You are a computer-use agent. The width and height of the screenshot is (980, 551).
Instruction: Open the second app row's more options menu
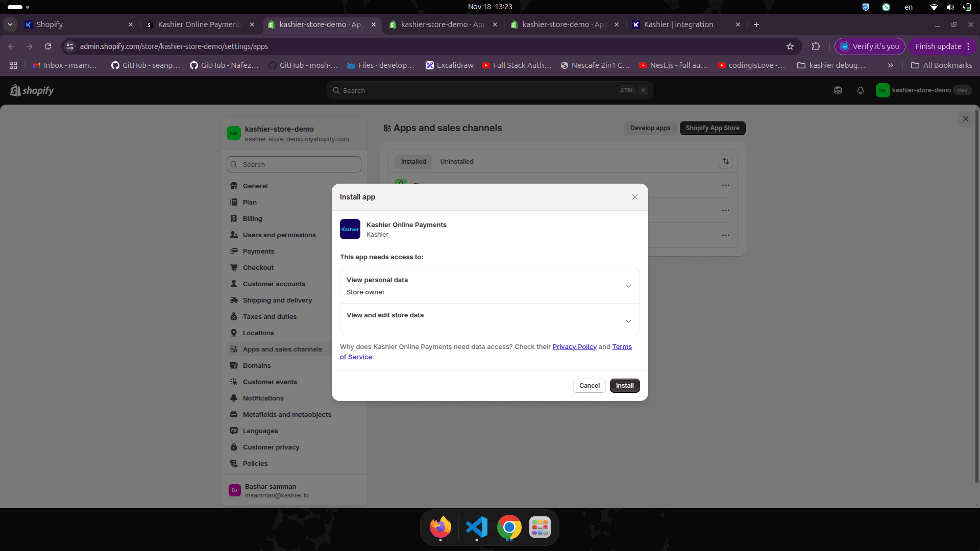(x=726, y=210)
